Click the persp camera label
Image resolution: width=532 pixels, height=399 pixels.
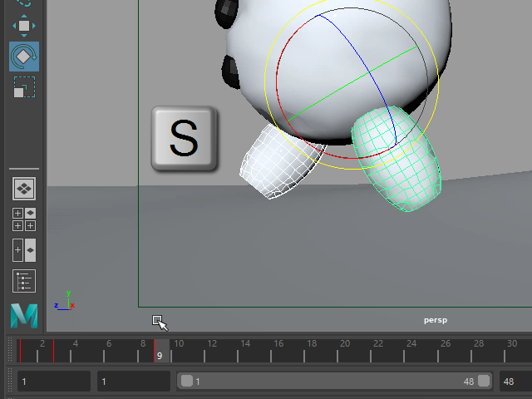pyautogui.click(x=436, y=320)
